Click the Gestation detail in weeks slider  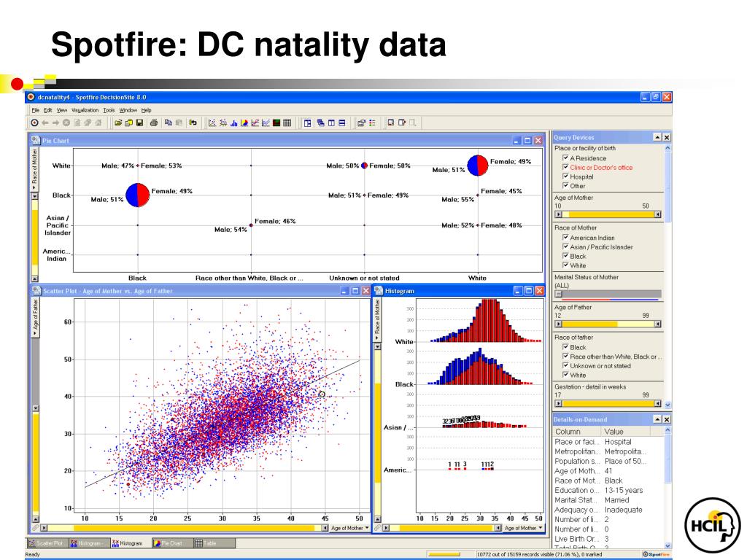point(608,403)
